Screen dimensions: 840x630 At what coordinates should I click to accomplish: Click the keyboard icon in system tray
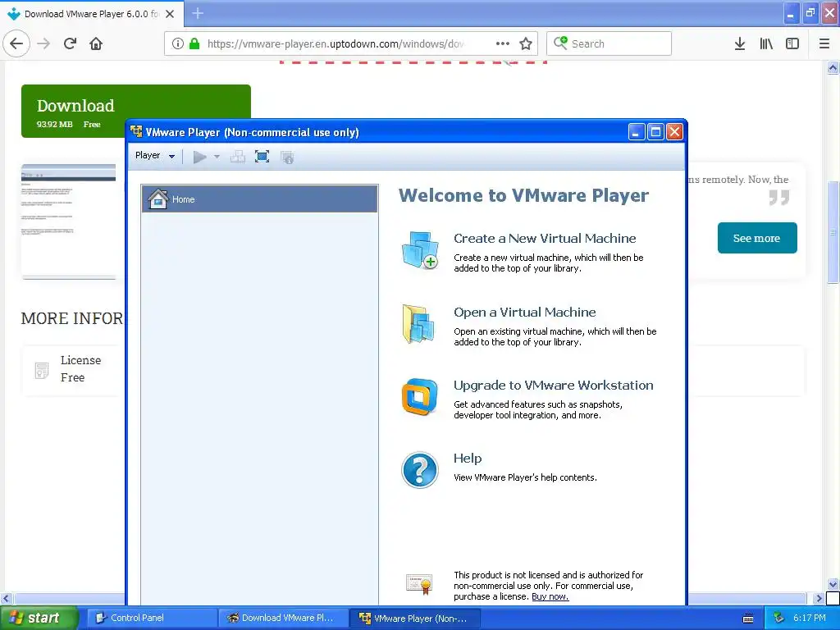[x=748, y=619]
